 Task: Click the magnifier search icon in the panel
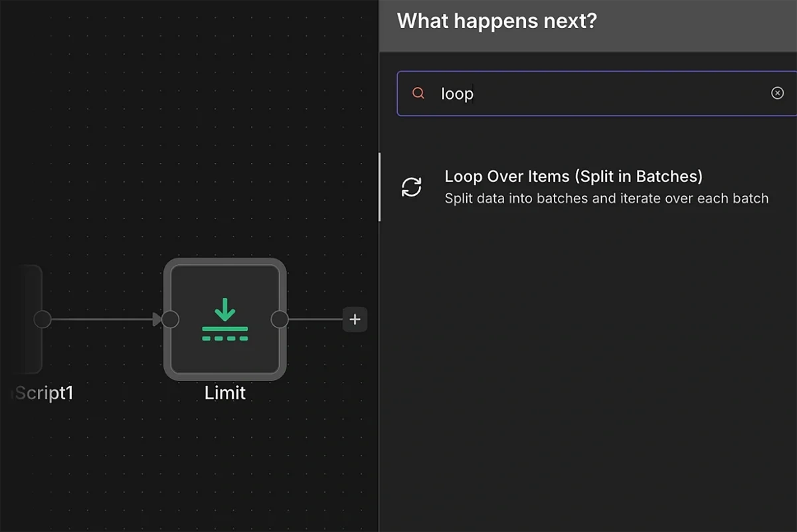point(418,93)
